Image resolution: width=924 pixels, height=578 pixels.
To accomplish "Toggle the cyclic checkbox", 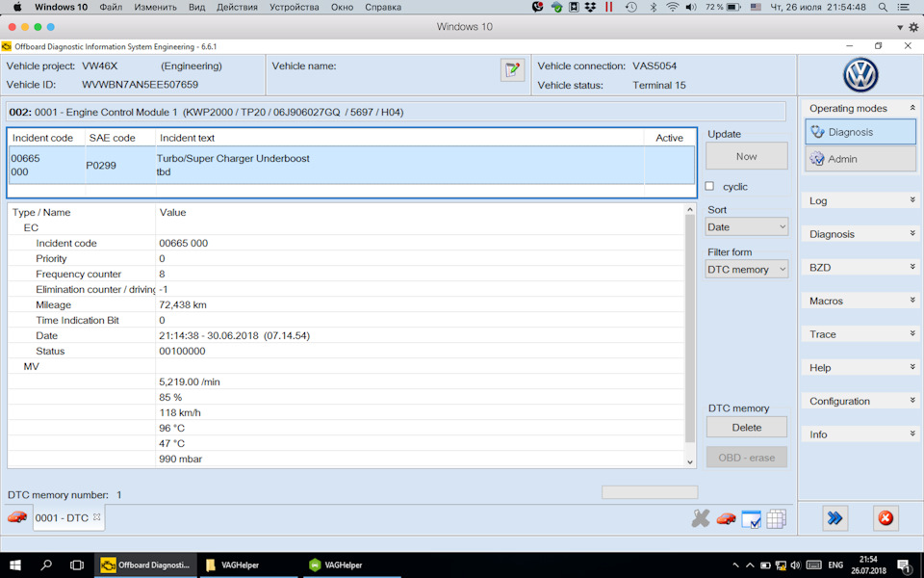I will click(x=709, y=186).
